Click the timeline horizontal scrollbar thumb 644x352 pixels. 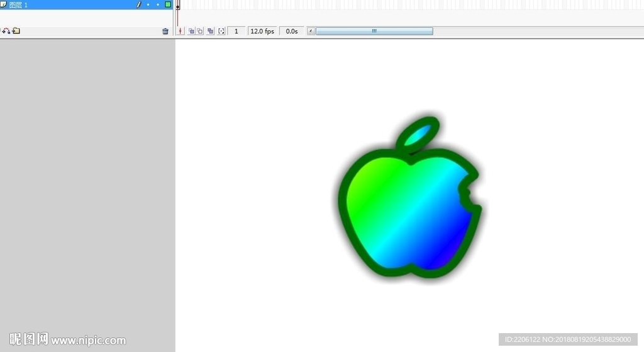[374, 31]
